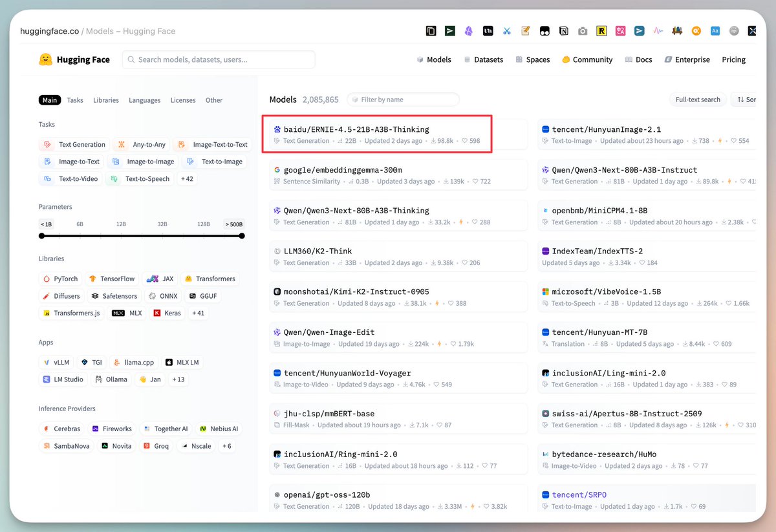Select the Safetensors library filter
This screenshot has height=532, width=776.
114,296
